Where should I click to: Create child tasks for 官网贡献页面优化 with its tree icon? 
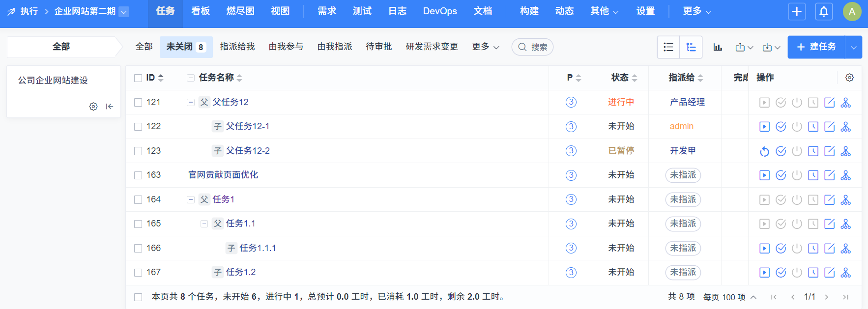click(845, 175)
